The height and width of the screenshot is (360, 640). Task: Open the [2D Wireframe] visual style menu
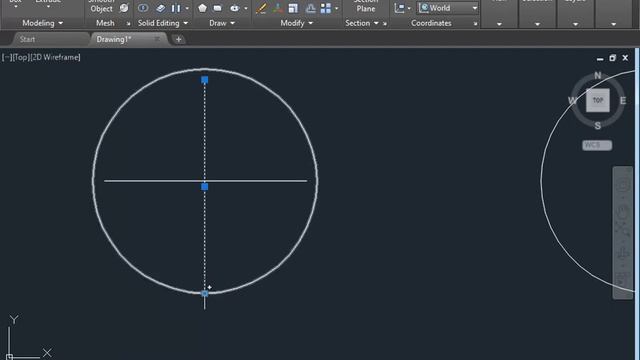[x=56, y=58]
